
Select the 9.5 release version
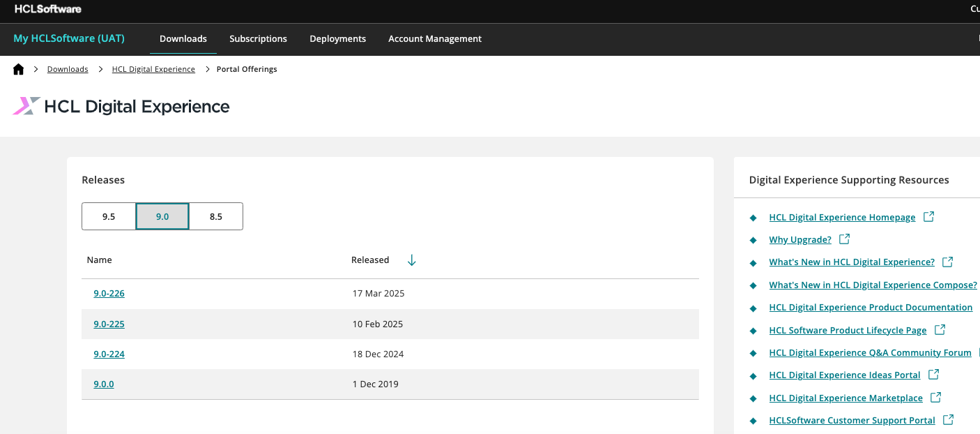click(x=109, y=216)
